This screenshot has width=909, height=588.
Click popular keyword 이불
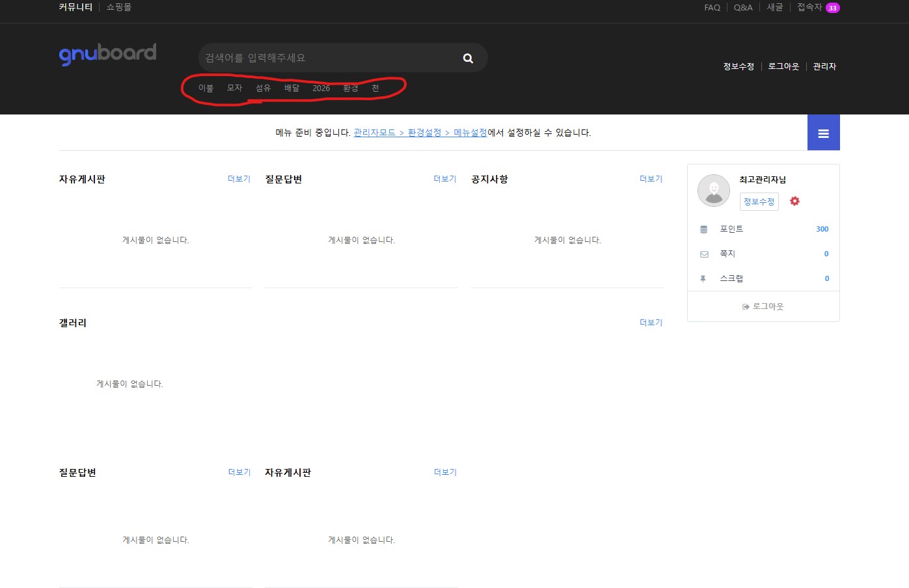tap(206, 88)
